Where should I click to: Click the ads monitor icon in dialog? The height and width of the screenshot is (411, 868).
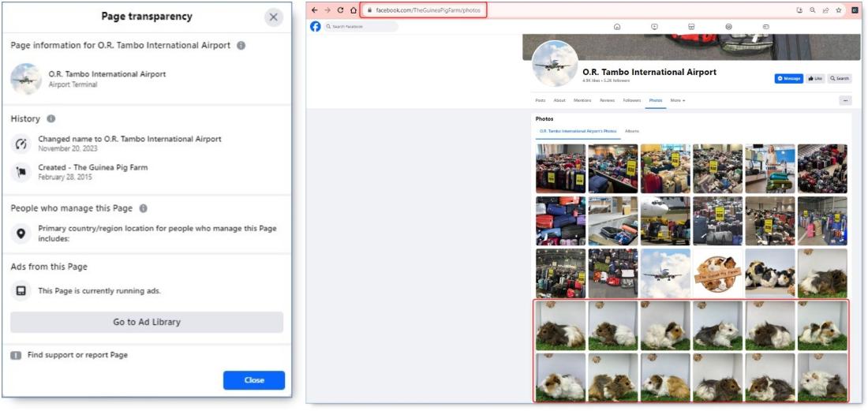21,291
